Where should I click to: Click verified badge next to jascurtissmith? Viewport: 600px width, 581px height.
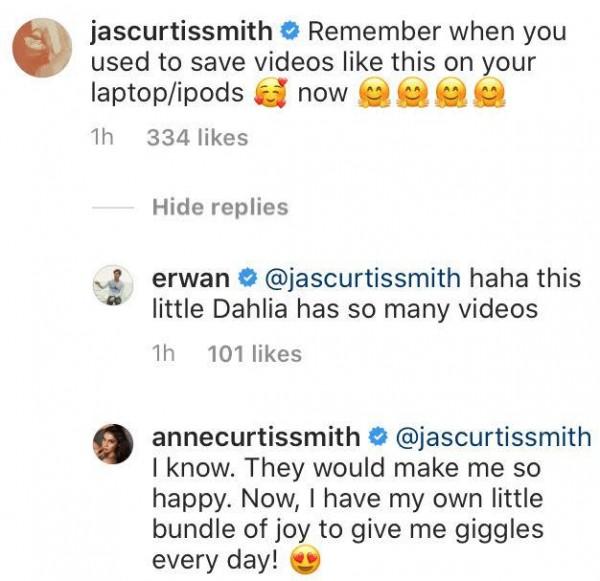290,32
